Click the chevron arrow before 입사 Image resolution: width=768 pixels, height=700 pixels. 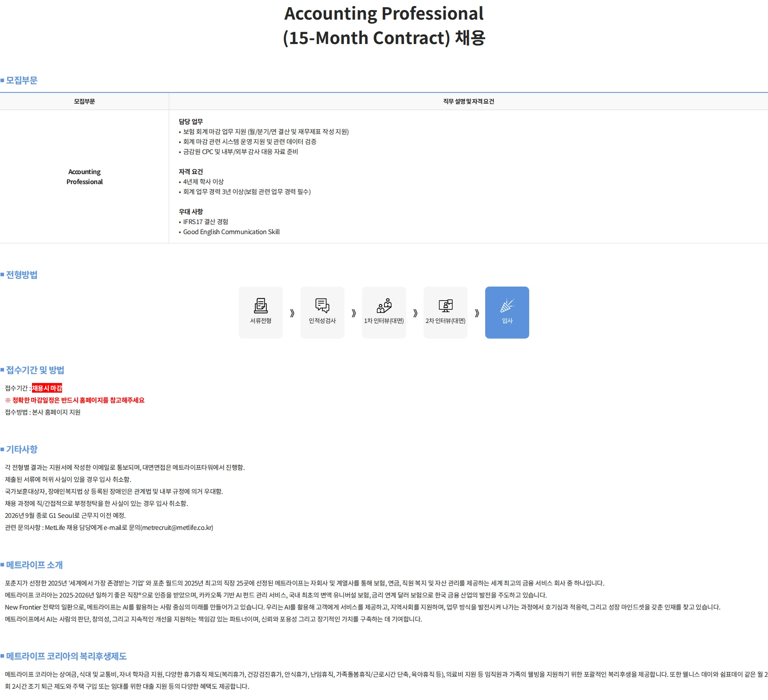[477, 313]
